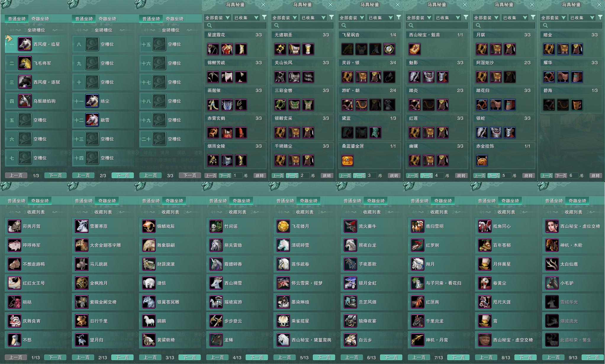Viewport: 605px width, 364px height.
Task: Switch to 普通坐骑 tab in the 2/3 panel
Action: [x=84, y=19]
